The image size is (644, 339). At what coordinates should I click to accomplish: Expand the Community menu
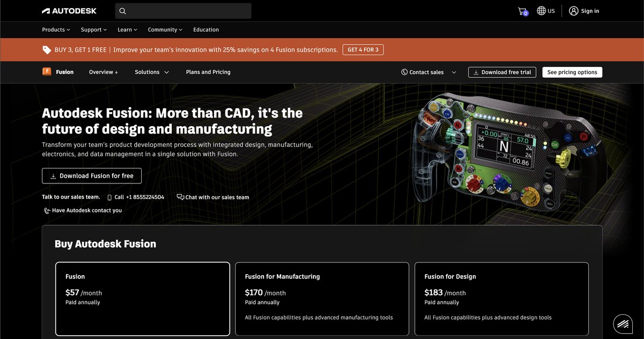coord(165,30)
